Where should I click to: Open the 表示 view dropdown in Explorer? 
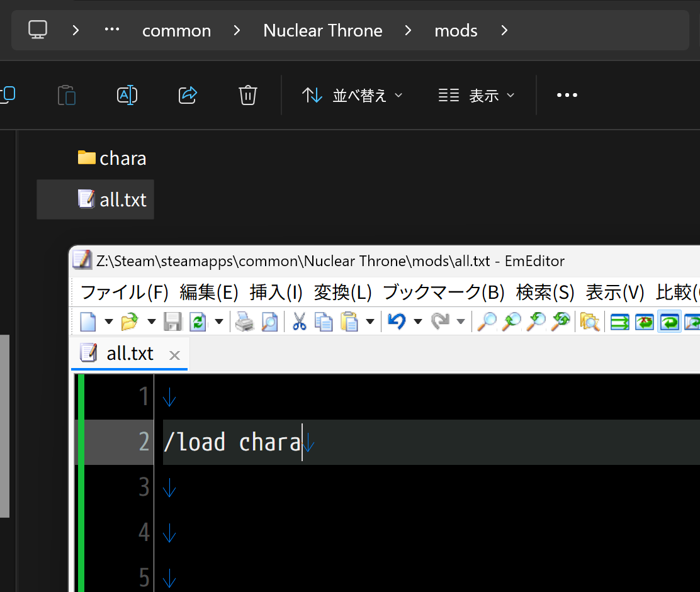(477, 96)
